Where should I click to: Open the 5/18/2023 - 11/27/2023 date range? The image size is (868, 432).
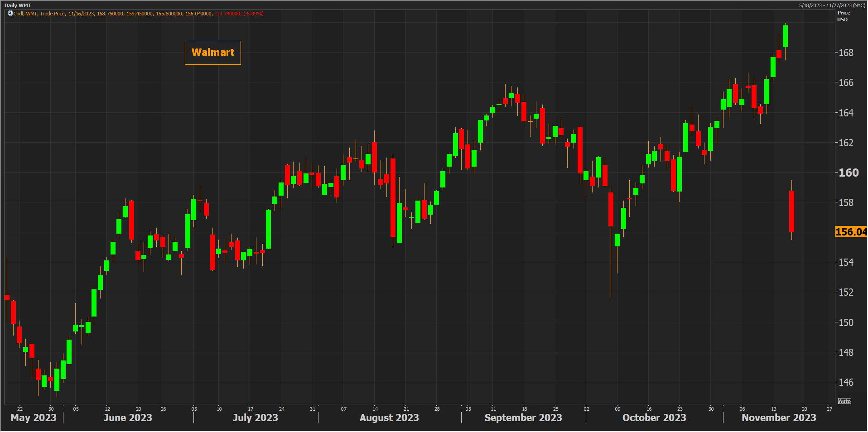pyautogui.click(x=832, y=5)
